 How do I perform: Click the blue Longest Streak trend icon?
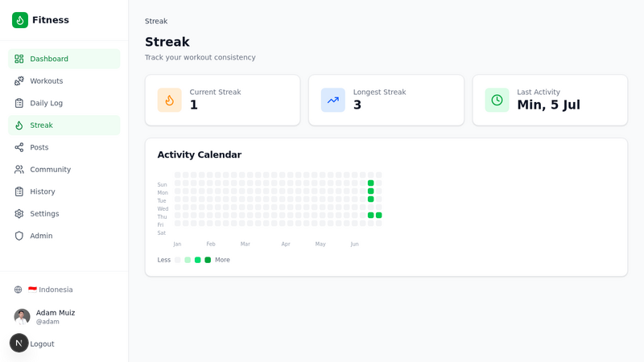pos(333,100)
